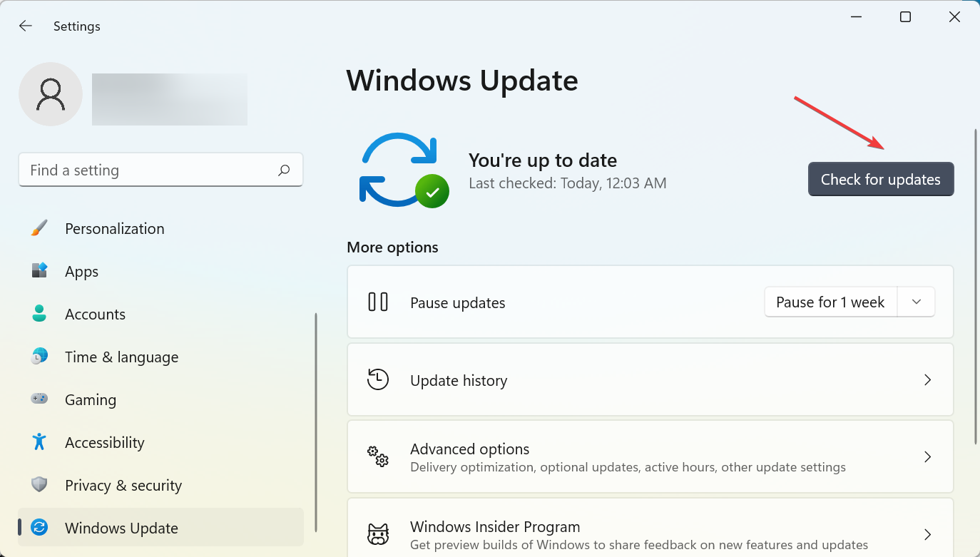
Task: Go to Accounts settings
Action: click(160, 314)
